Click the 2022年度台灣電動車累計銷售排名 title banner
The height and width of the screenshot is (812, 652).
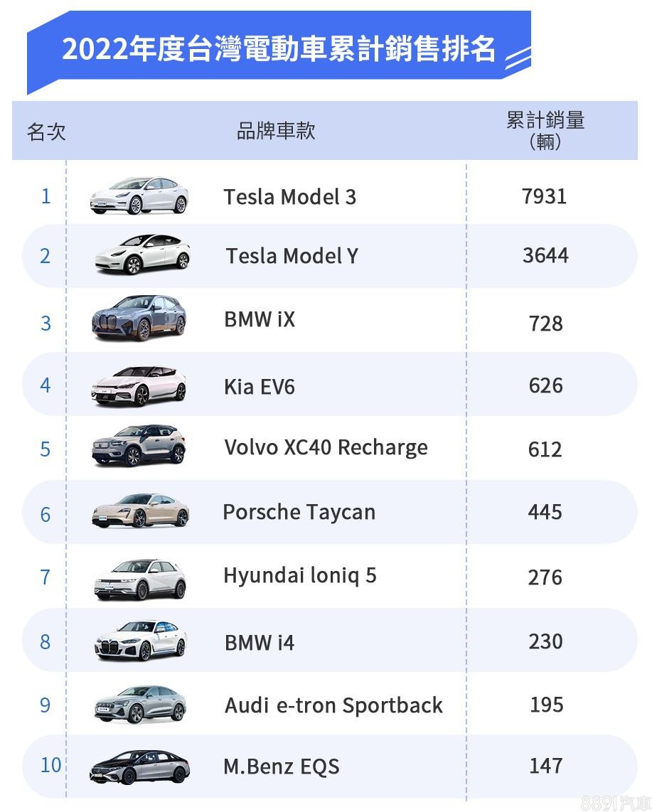pos(279,50)
